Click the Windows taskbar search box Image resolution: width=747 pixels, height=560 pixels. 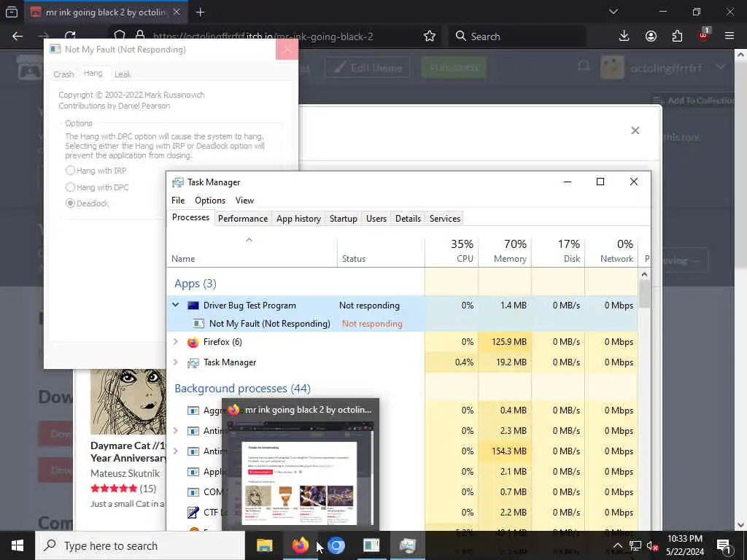tap(140, 545)
